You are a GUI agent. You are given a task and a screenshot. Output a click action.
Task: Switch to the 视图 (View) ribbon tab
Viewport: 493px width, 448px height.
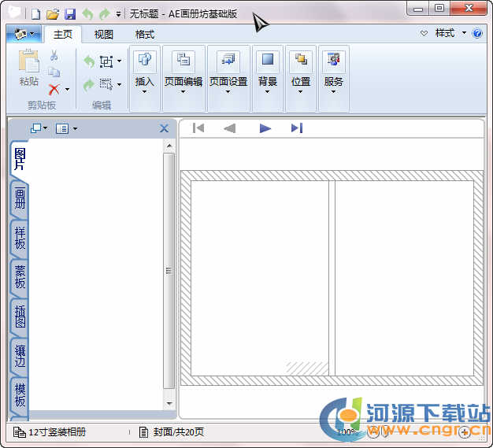(x=104, y=35)
